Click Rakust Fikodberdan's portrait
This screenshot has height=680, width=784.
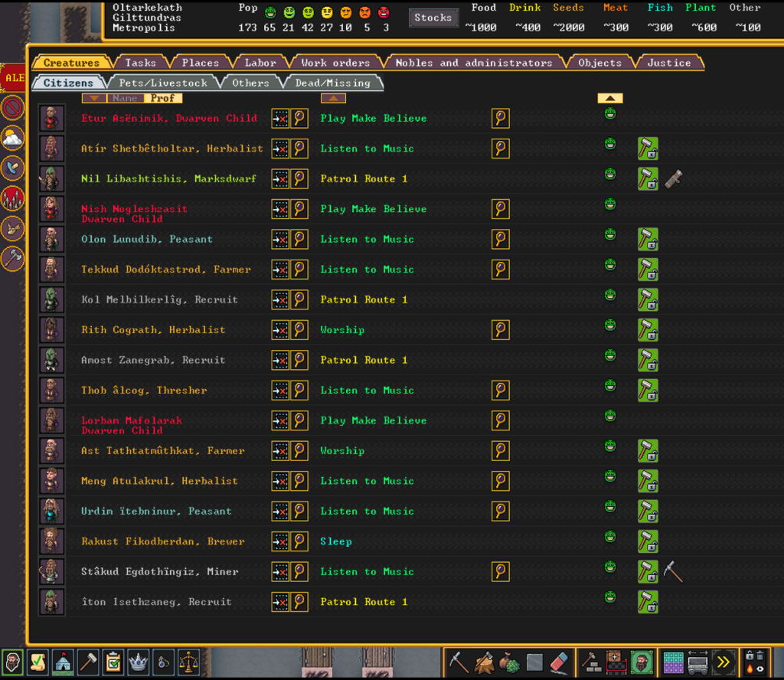coord(51,541)
